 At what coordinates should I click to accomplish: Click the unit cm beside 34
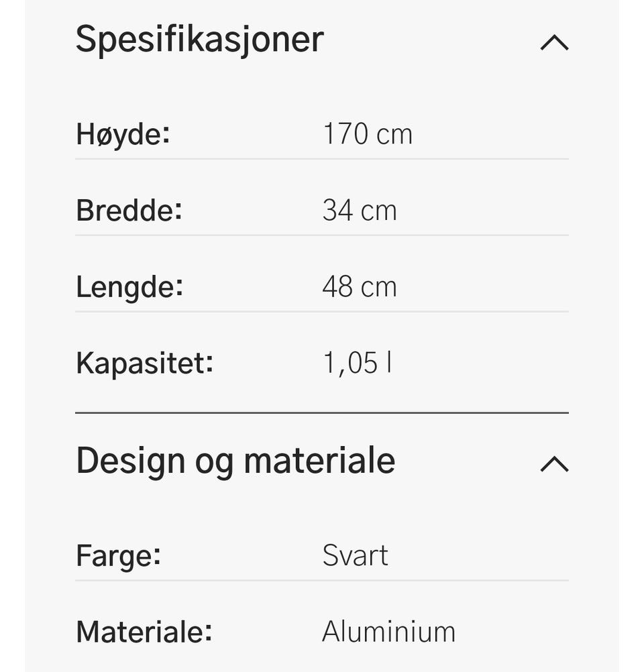(x=378, y=213)
